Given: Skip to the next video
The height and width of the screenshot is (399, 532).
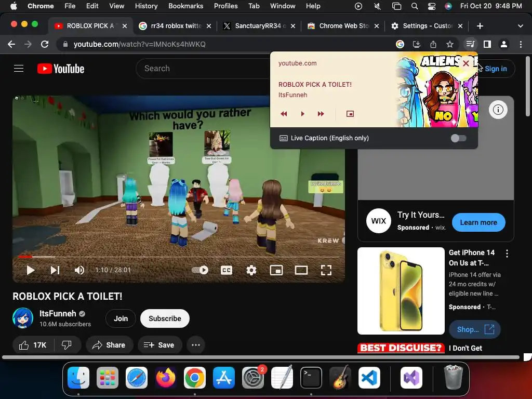Looking at the screenshot, I should [x=55, y=270].
